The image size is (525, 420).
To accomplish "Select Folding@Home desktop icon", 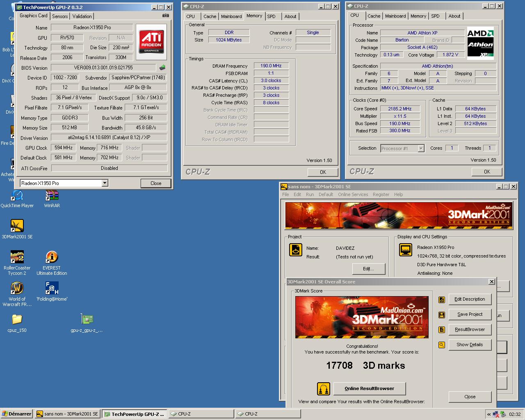I will coord(52,291).
